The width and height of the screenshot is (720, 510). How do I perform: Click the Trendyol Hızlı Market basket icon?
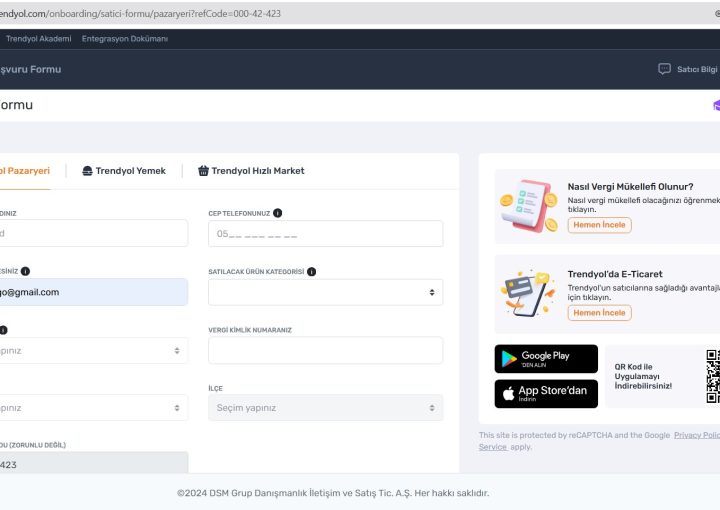203,171
